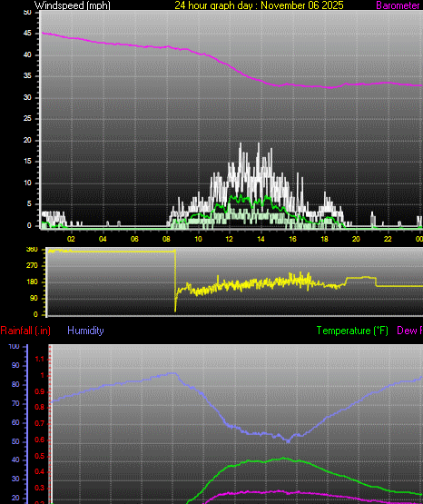Click the '12' hour tick label

click(229, 239)
